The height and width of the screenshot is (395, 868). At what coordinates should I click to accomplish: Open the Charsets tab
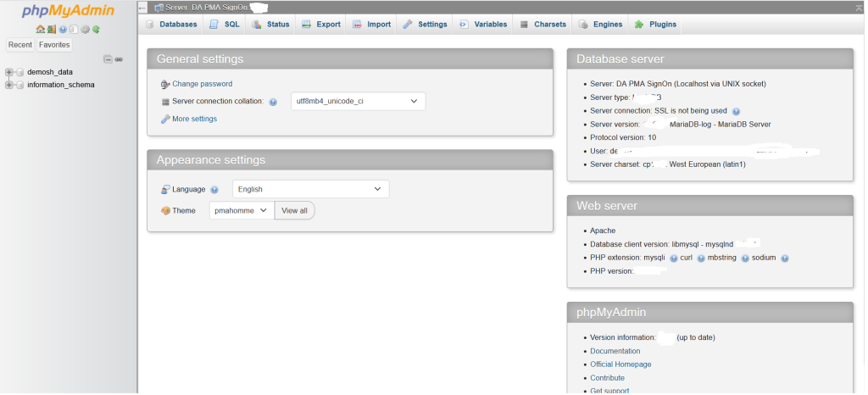542,25
